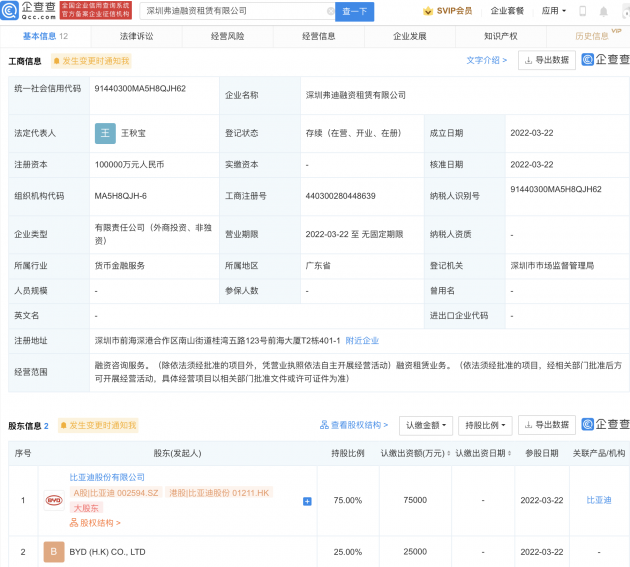Open notifications bell icon
The width and height of the screenshot is (630, 567).
pos(603,12)
